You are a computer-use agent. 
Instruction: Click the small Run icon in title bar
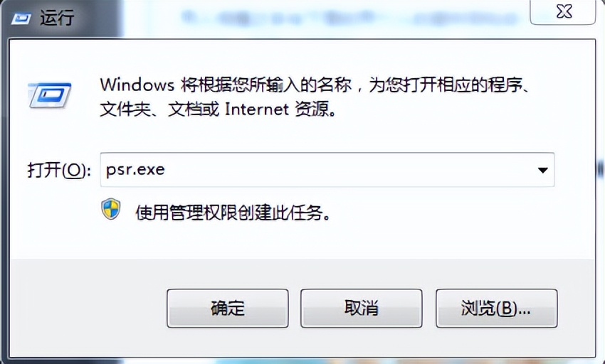(x=21, y=18)
